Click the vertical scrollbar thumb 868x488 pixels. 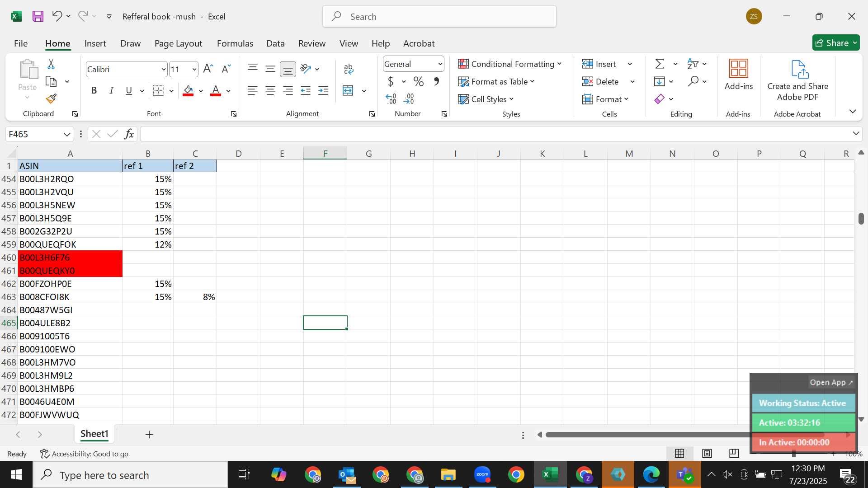coord(861,218)
